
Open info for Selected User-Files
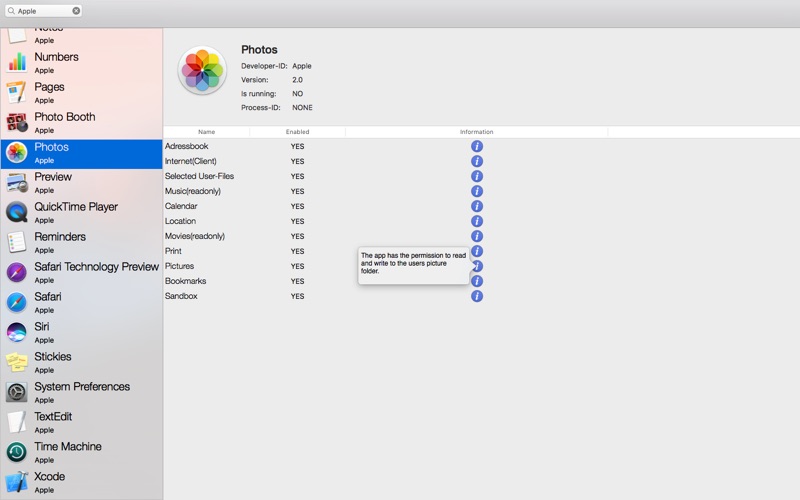(x=477, y=176)
